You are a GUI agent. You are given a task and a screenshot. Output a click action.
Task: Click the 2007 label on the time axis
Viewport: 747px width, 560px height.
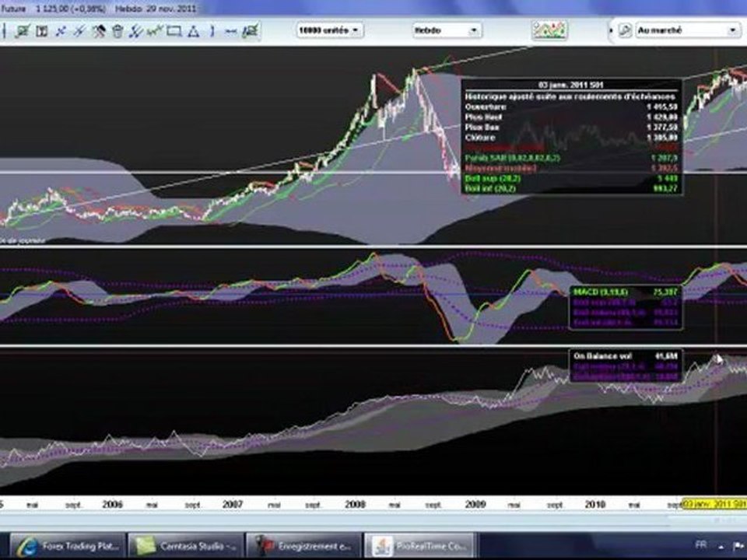pos(233,504)
